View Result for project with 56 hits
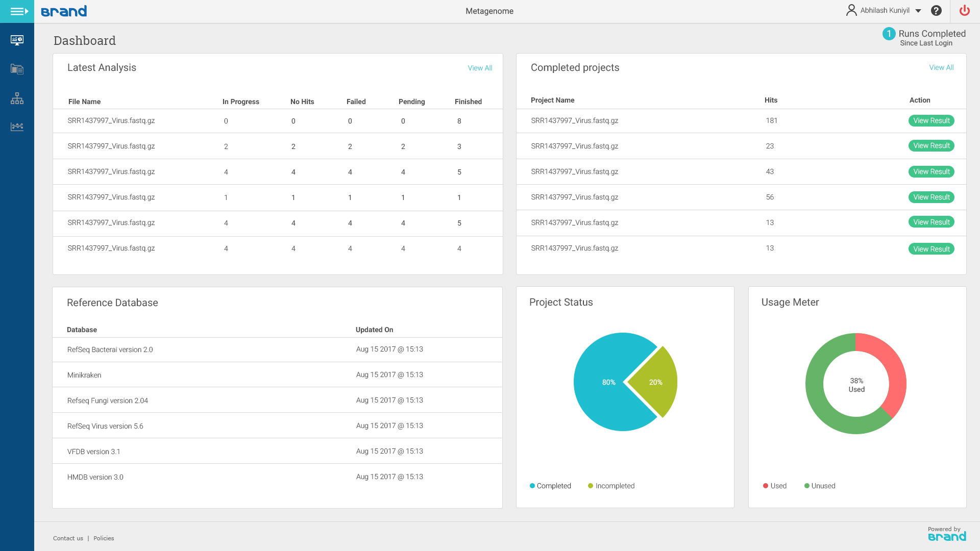Screen dimensions: 980x551 point(931,197)
